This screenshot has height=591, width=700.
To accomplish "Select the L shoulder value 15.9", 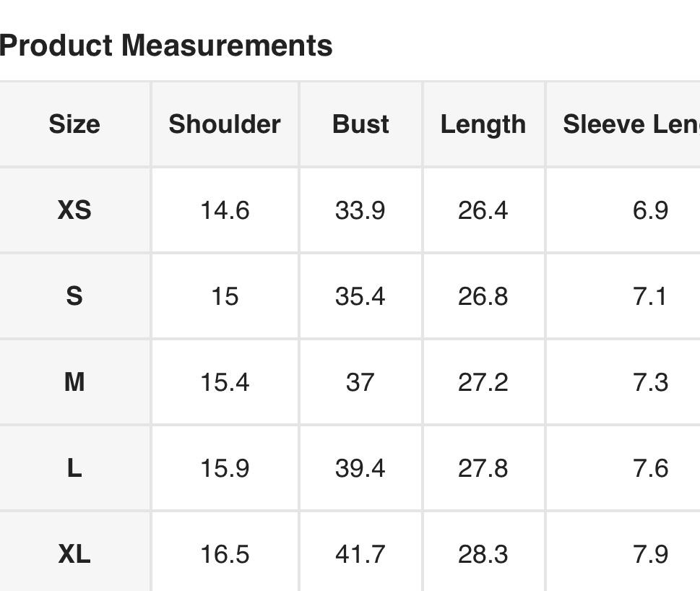I will (225, 468).
